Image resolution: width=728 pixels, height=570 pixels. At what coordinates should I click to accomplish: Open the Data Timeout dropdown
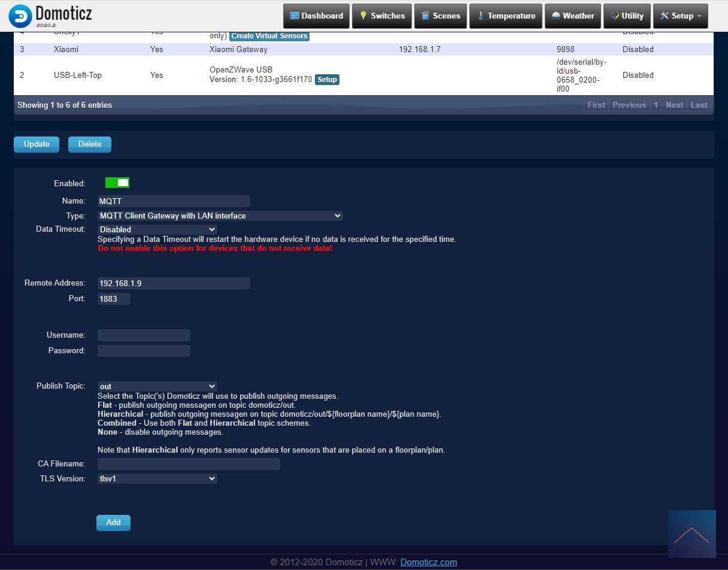coord(157,229)
